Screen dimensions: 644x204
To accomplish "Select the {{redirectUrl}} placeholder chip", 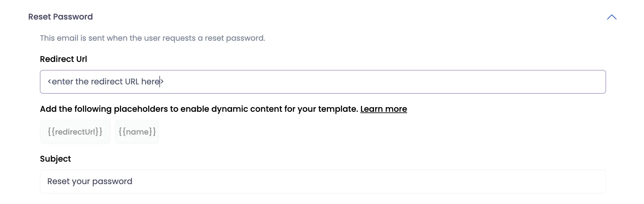I will pos(75,132).
